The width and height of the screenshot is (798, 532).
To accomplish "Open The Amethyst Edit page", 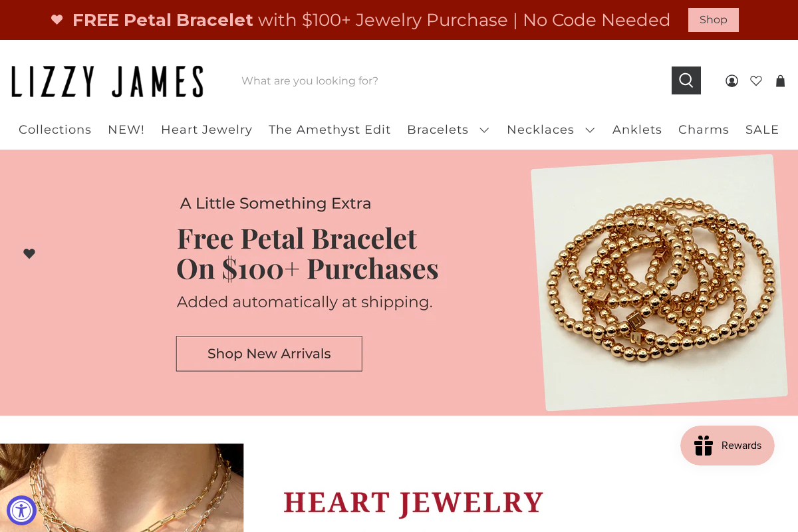I will (x=329, y=130).
